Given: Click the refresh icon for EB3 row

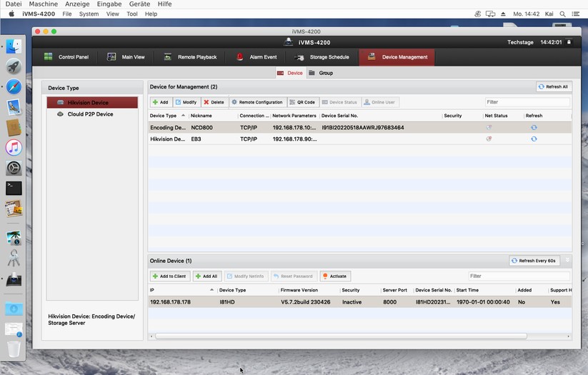Looking at the screenshot, I should coord(534,139).
